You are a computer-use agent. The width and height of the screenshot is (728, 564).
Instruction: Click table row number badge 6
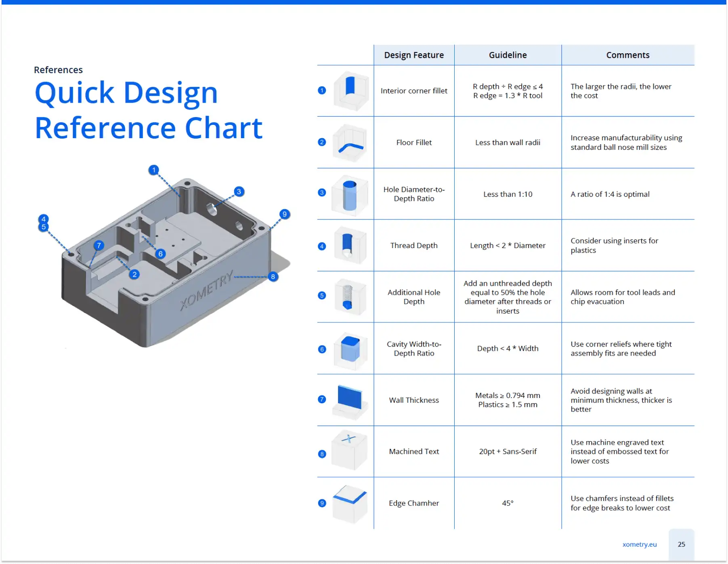click(322, 349)
